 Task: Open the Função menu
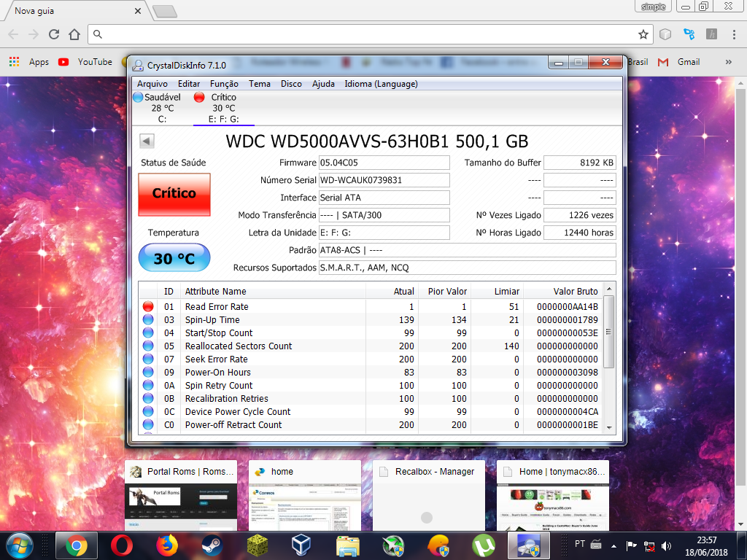(224, 84)
